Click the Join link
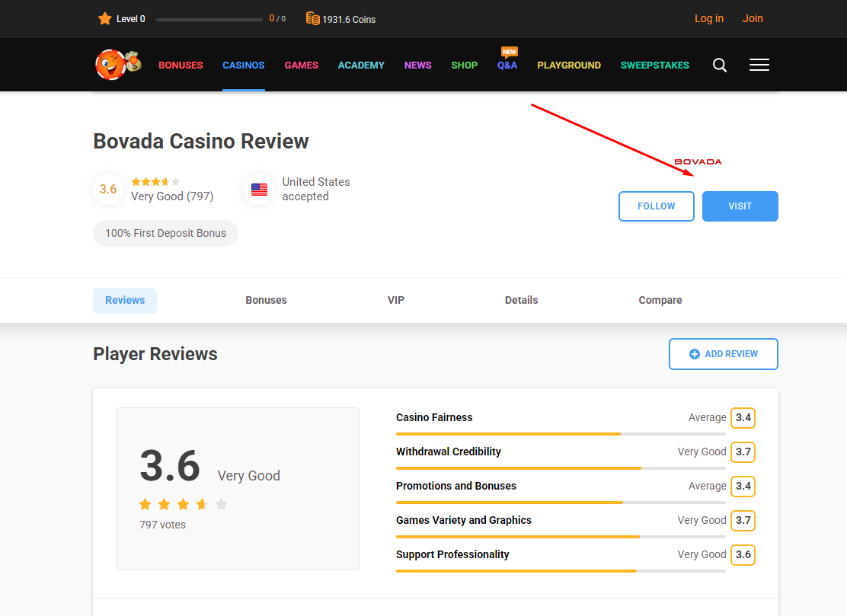Viewport: 847px width, 616px height. pyautogui.click(x=753, y=19)
